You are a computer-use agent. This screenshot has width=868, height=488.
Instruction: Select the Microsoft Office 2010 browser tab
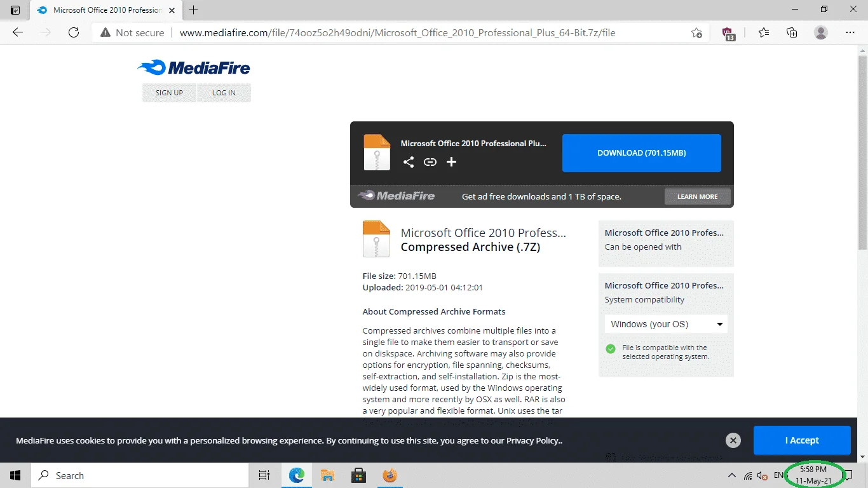tap(105, 10)
